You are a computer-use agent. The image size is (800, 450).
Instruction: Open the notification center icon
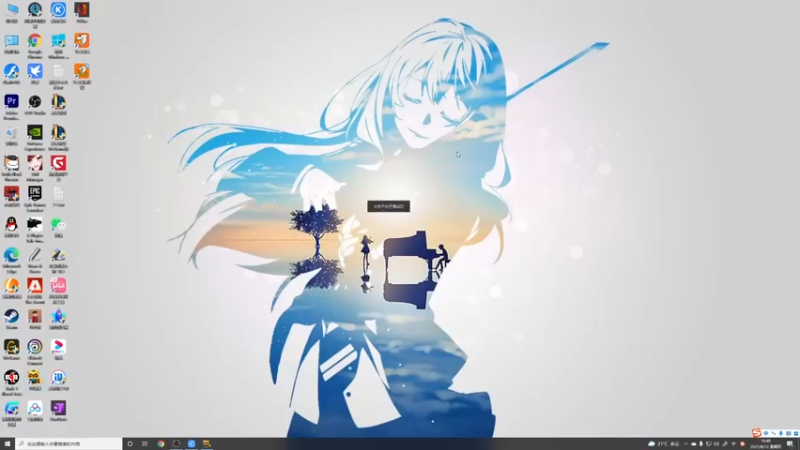[790, 444]
